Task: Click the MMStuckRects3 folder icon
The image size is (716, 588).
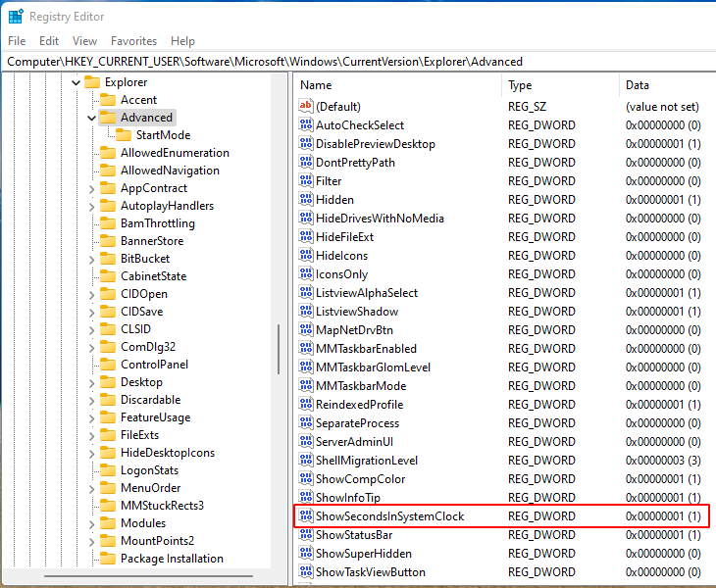Action: [108, 506]
